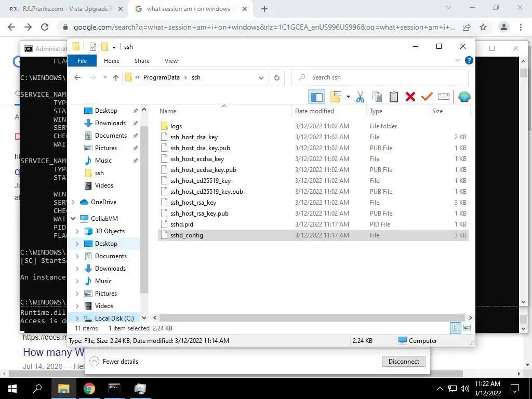
Task: Click the Search ssh input box
Action: 380,78
